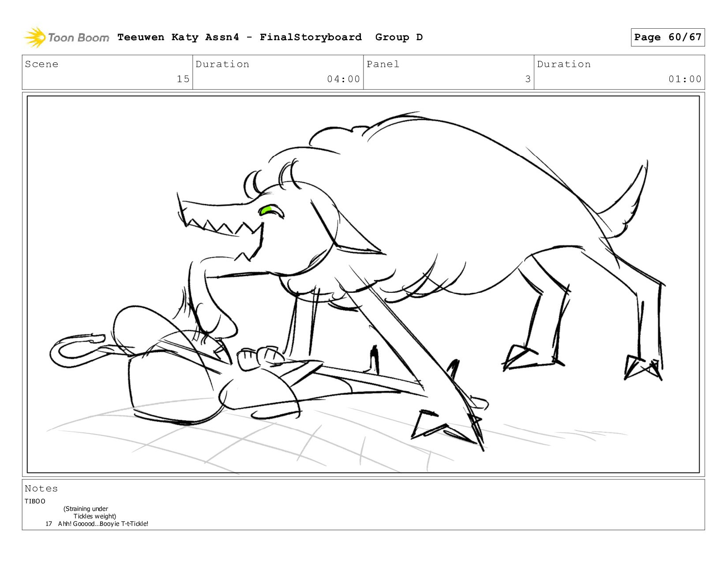Click the 'Scene' label
The width and height of the screenshot is (728, 563).
(x=41, y=64)
